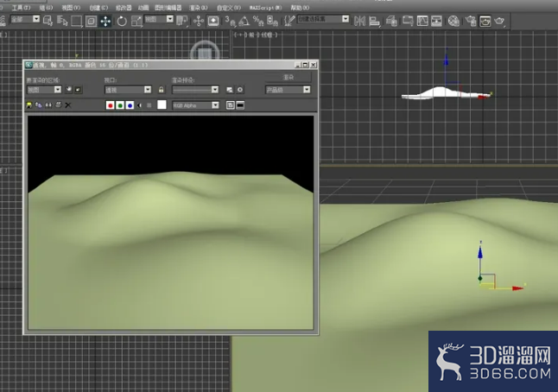
Task: Toggle Window/Crossing selection mode
Action: click(x=91, y=22)
